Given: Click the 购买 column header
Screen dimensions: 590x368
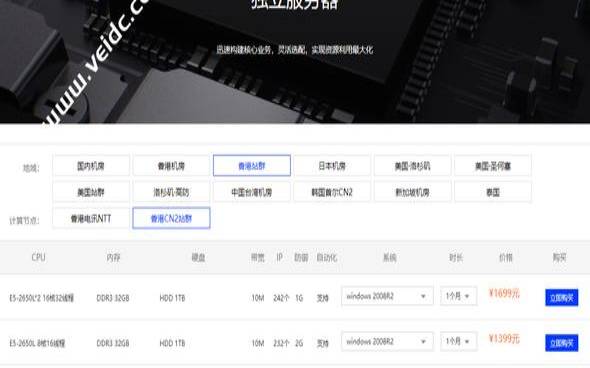Looking at the screenshot, I should tap(560, 257).
